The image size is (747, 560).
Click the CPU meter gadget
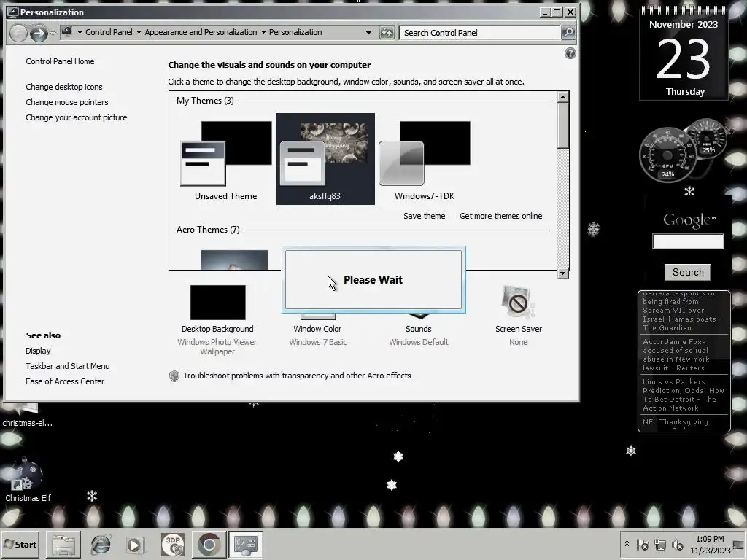(667, 156)
